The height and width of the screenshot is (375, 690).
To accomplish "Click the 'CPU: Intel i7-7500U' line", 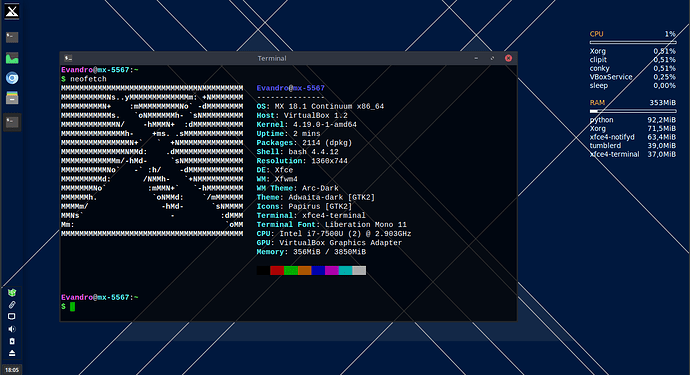I will [334, 234].
